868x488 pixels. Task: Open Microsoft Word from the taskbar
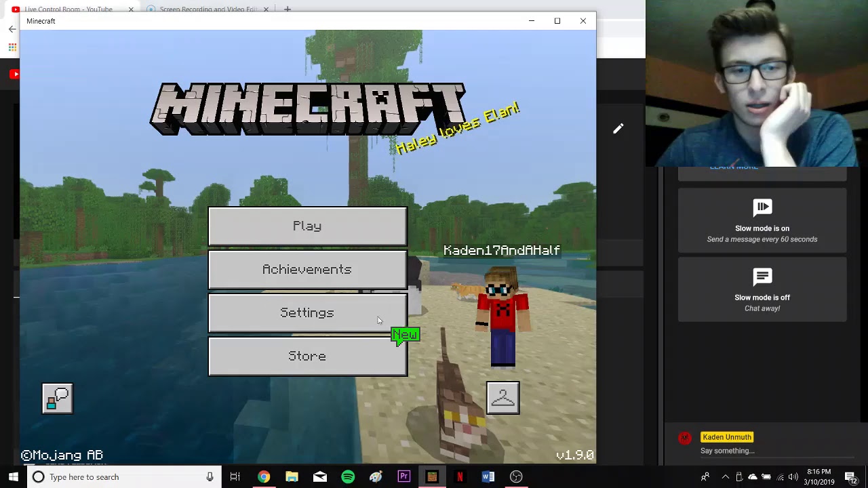coord(488,477)
